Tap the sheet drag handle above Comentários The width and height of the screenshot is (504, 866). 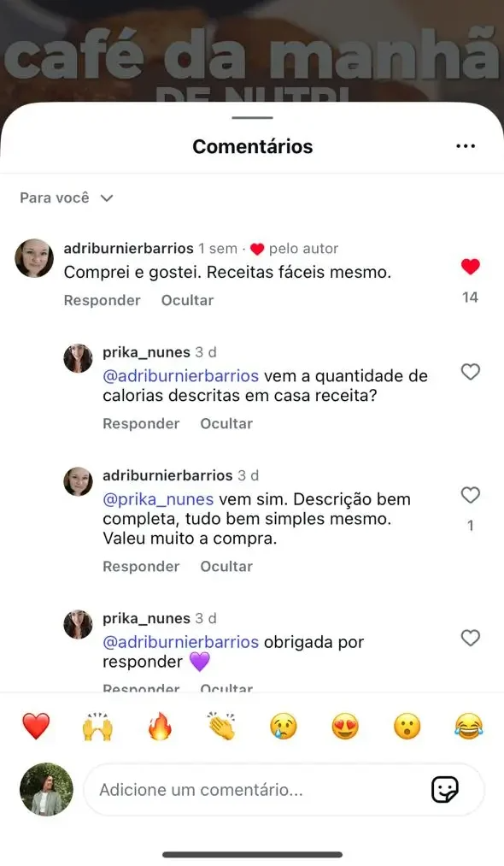[x=252, y=118]
